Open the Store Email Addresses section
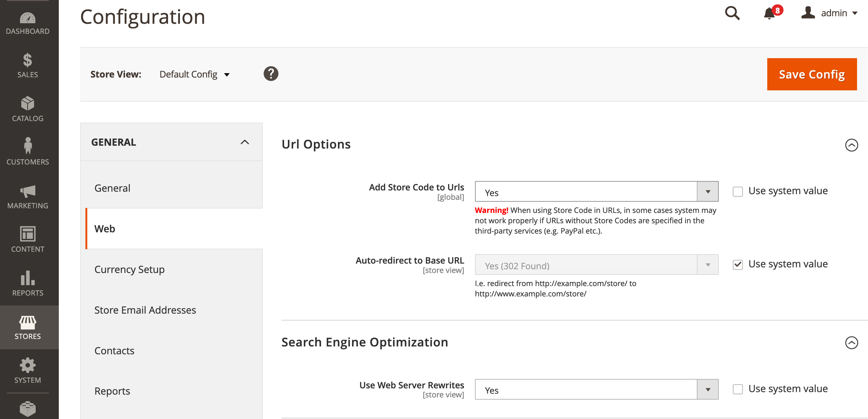This screenshot has height=419, width=868. [145, 310]
